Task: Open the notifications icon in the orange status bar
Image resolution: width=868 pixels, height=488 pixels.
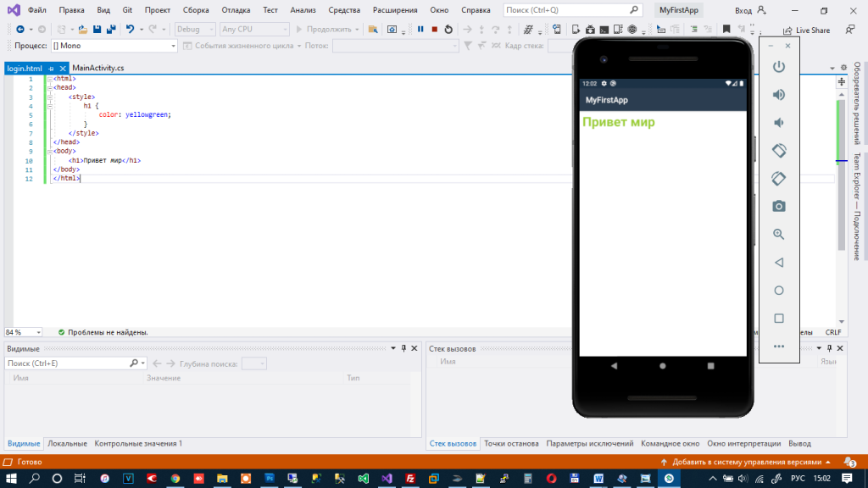Action: (x=849, y=462)
